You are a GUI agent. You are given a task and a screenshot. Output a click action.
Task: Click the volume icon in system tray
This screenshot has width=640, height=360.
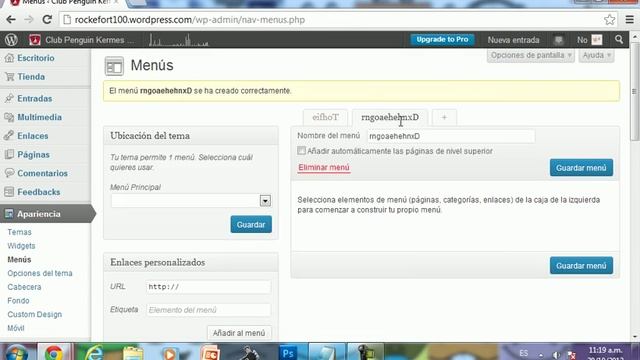pos(556,355)
